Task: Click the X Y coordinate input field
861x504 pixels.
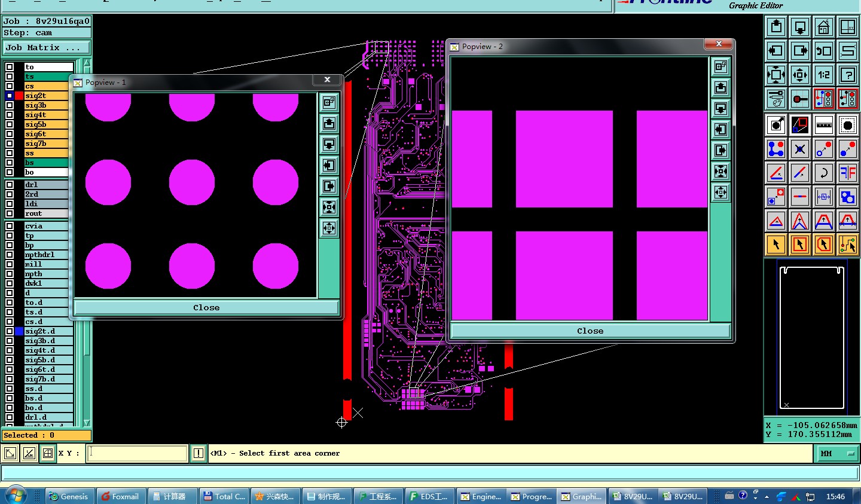Action: [138, 453]
